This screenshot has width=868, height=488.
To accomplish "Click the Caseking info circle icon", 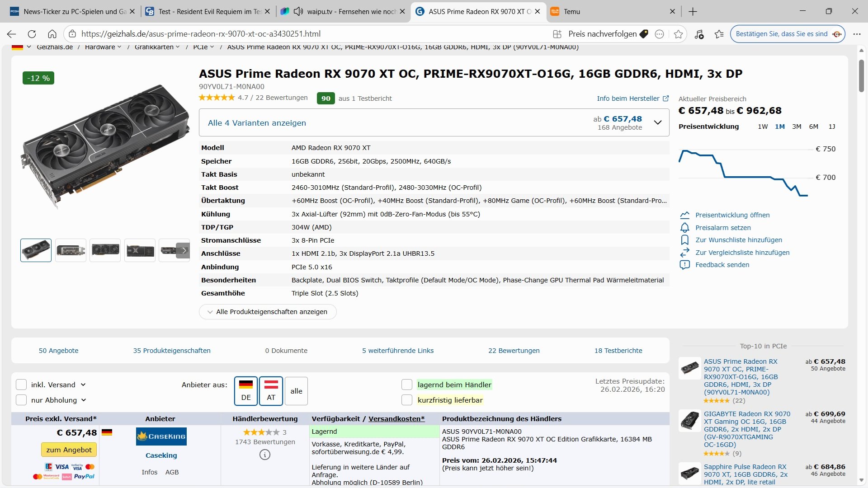I will click(x=265, y=455).
